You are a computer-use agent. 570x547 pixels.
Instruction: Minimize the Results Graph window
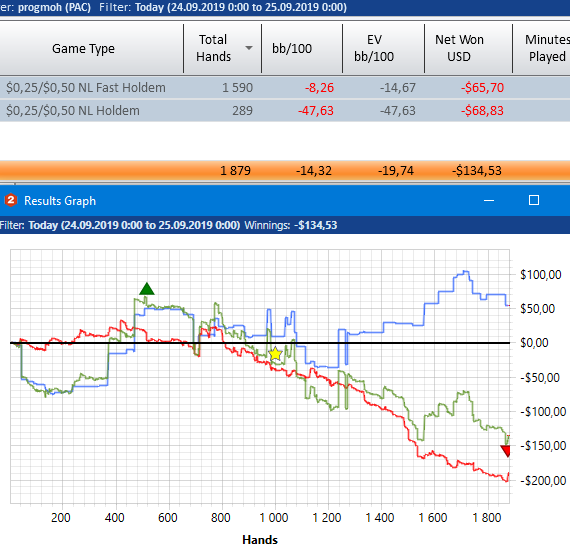coord(489,200)
